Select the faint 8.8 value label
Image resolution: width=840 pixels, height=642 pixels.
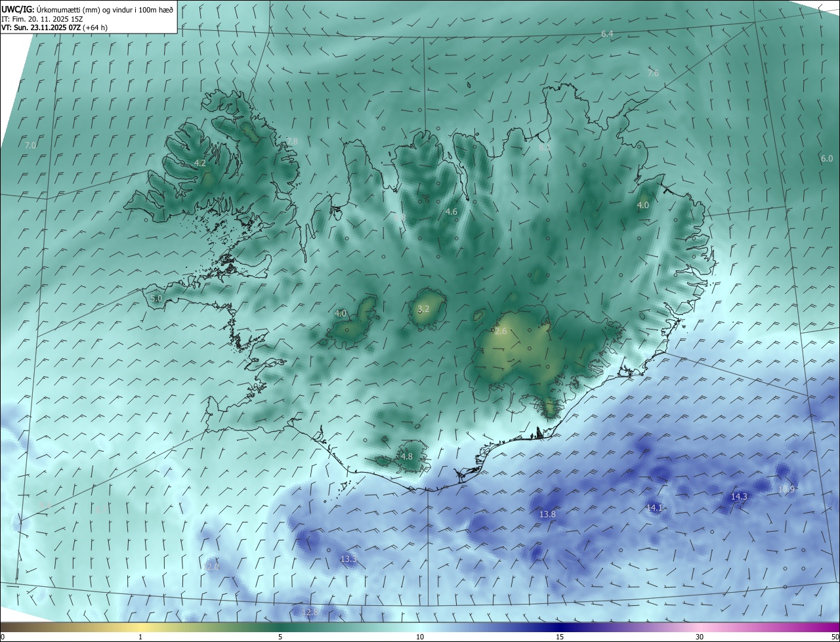(x=400, y=217)
